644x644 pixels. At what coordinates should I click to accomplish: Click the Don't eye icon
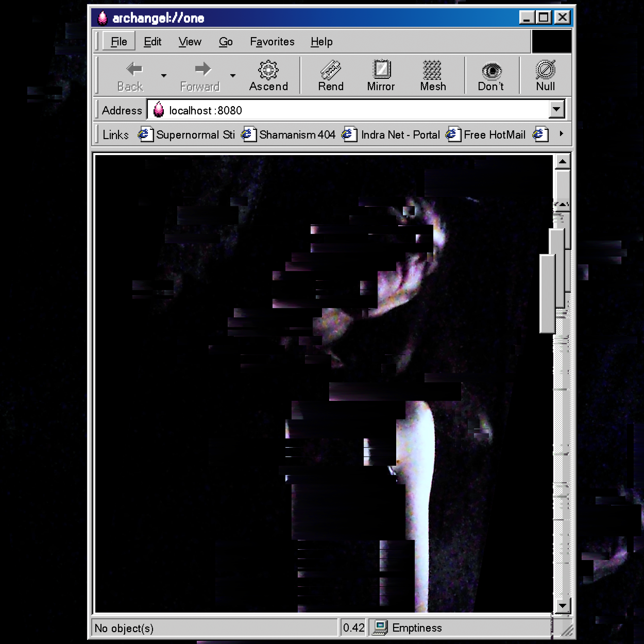(x=491, y=71)
